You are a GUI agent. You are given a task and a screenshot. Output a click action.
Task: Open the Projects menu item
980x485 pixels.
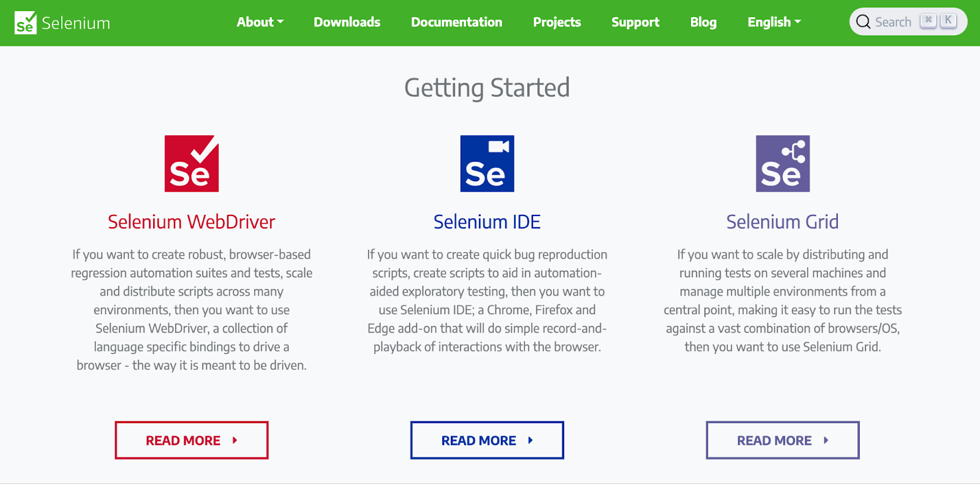(x=557, y=22)
